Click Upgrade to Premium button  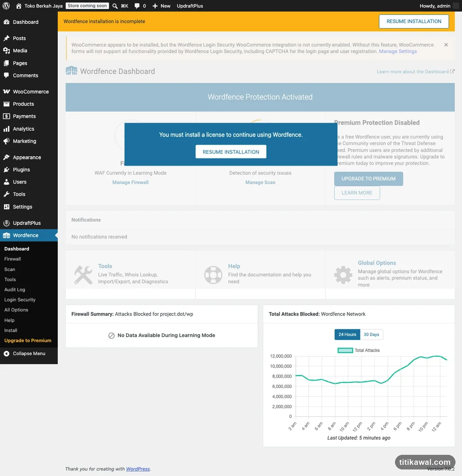(x=368, y=179)
